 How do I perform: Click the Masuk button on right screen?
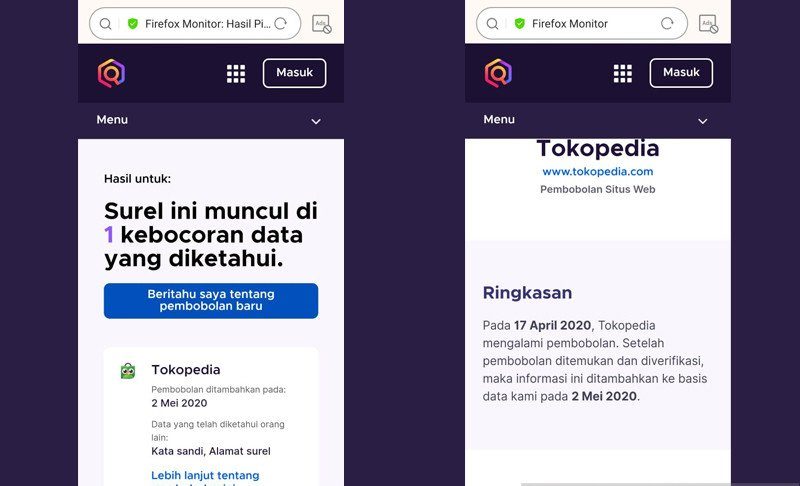pos(681,73)
